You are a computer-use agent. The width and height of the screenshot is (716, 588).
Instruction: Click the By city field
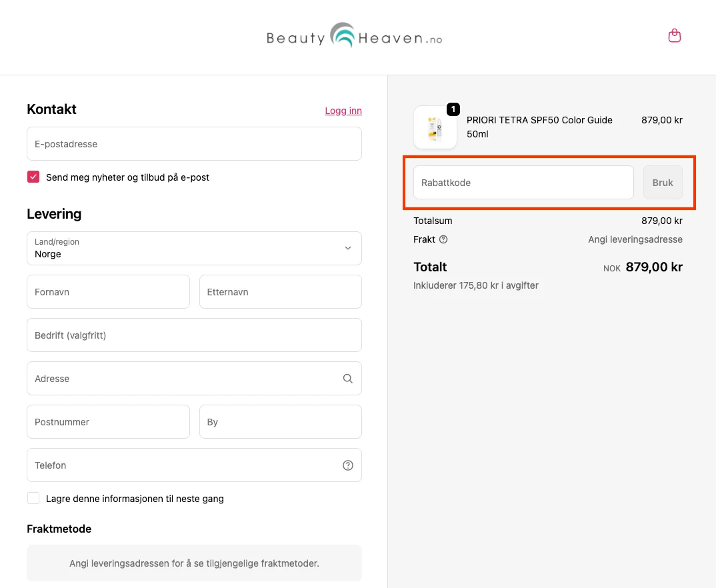tap(280, 422)
